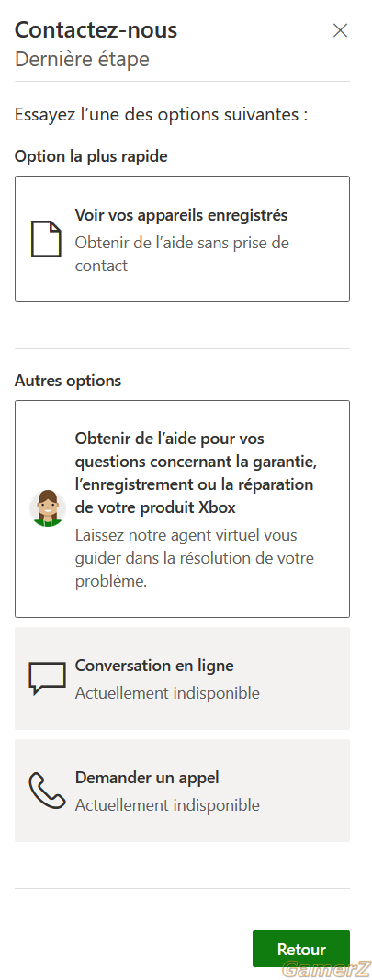Click "Actuellement indisponible" under Conversation en ligne
The width and height of the screenshot is (372, 980).
(167, 693)
